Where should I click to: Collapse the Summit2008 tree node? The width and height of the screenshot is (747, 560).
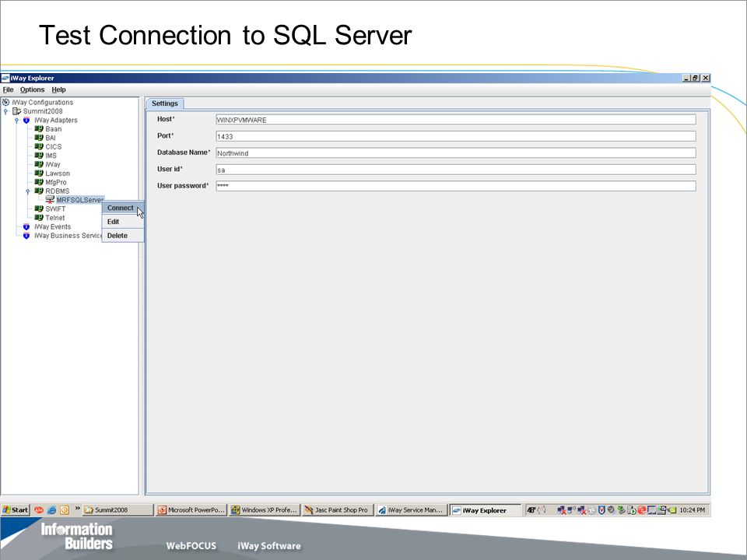click(5, 111)
